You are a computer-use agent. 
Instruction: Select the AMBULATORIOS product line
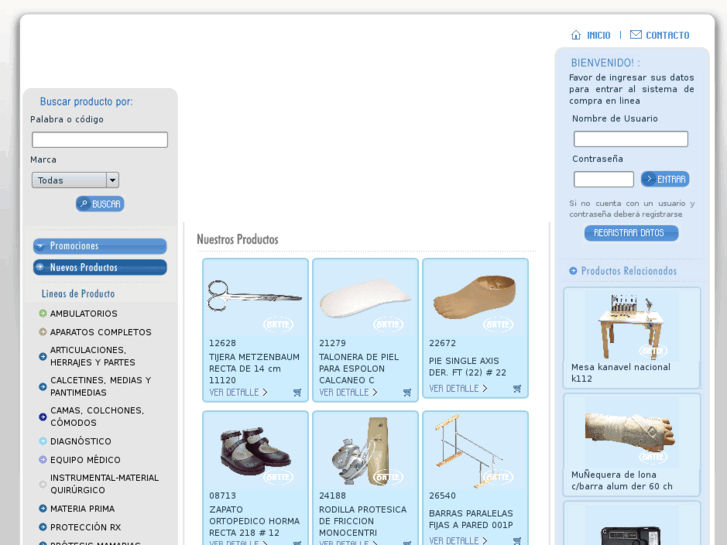click(x=83, y=314)
